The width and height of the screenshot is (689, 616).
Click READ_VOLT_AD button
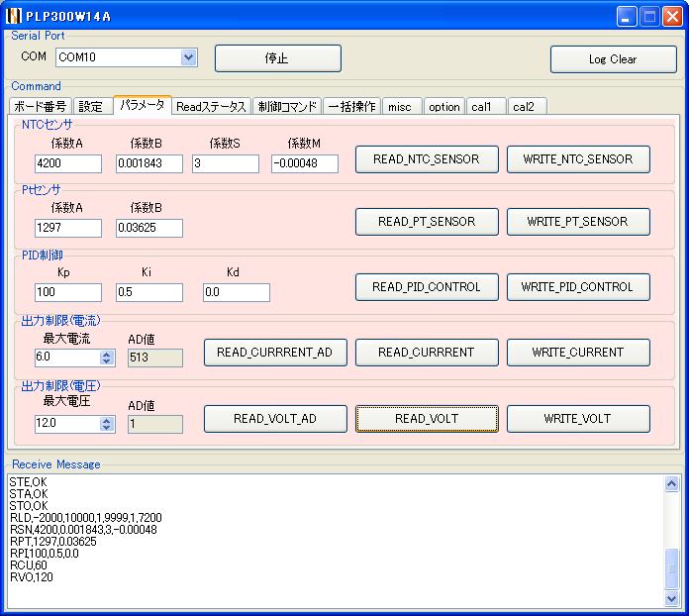pyautogui.click(x=275, y=419)
